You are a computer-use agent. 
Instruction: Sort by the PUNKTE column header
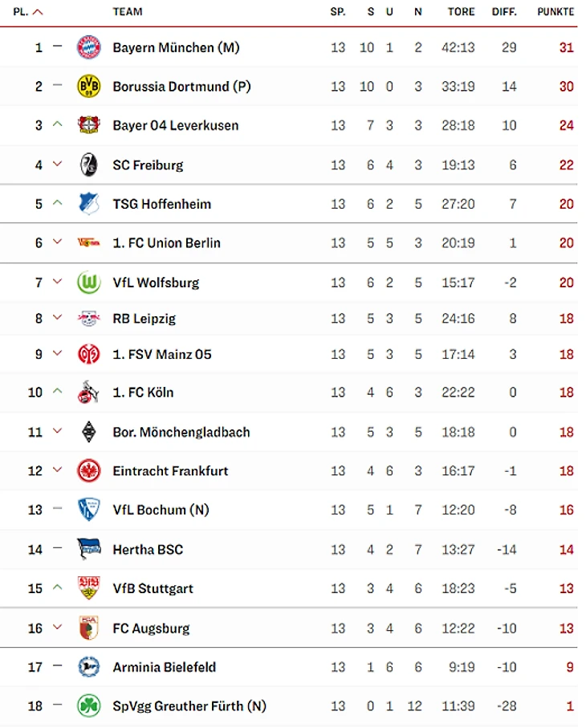[555, 12]
